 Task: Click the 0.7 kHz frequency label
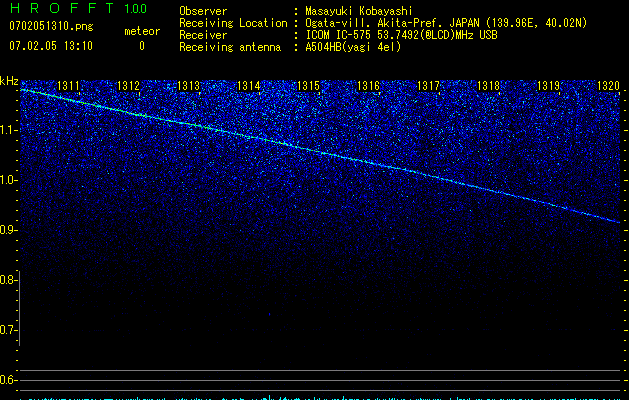8,330
